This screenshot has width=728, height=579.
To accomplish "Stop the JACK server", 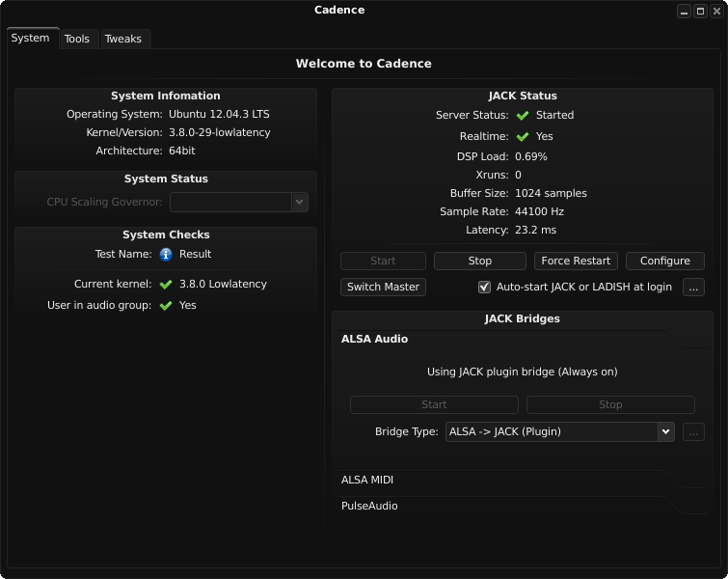I will (x=480, y=262).
